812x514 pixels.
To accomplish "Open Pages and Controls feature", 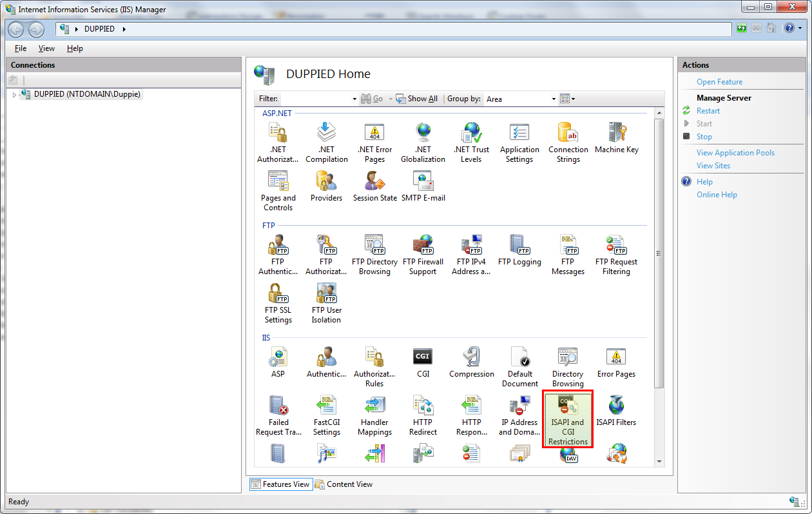I will pyautogui.click(x=278, y=192).
